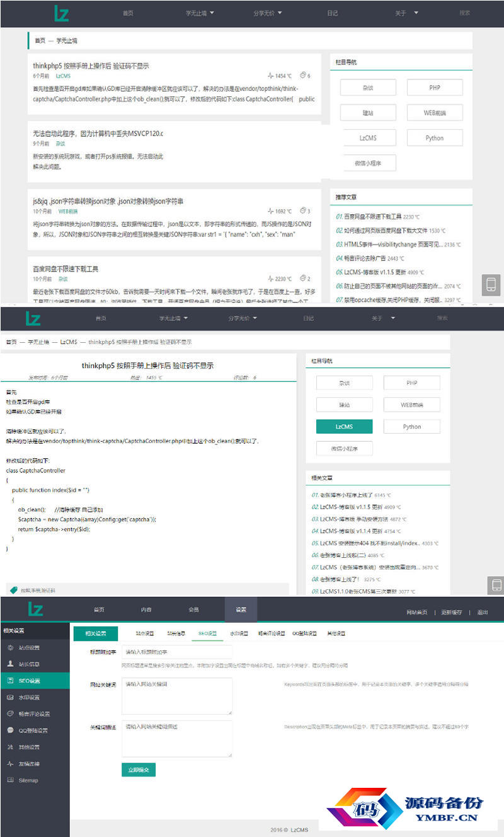The width and height of the screenshot is (504, 837).
Task: Open the related article LzCMS-博客版 手动安装方法
Action: click(x=354, y=519)
